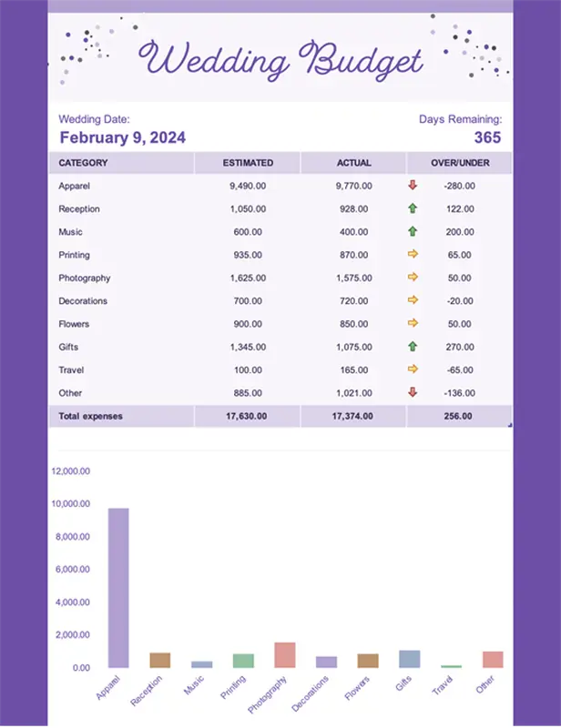Click the yellow arrow in Decorations row
Viewport: 561px width, 728px height.
click(x=413, y=300)
